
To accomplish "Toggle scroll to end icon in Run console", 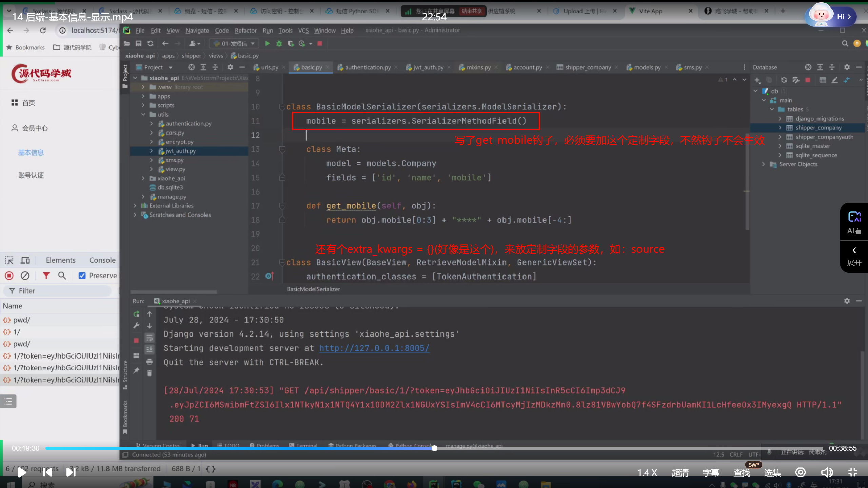I will click(x=150, y=349).
